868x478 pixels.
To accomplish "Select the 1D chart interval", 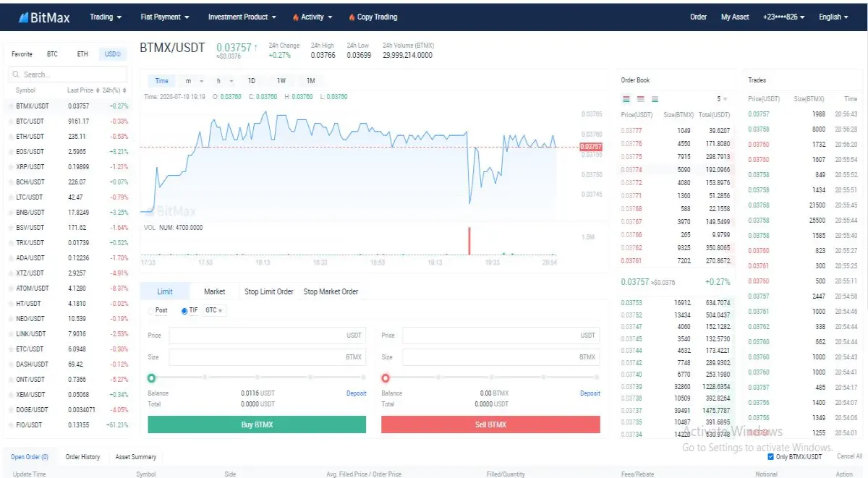I will point(251,81).
